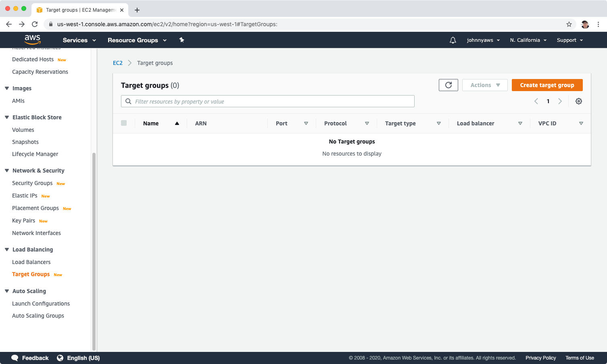Open Key Pairs in sidebar
The image size is (607, 364).
[23, 220]
